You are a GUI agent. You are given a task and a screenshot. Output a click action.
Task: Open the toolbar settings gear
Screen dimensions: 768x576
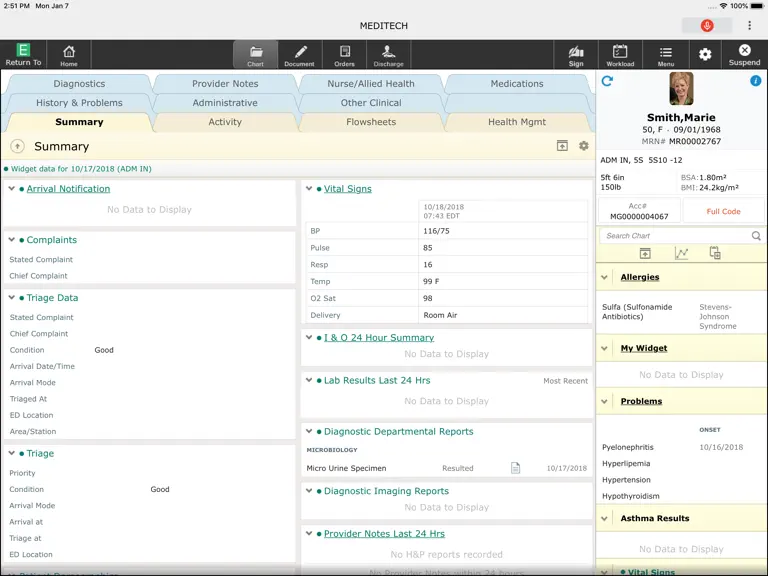click(705, 54)
